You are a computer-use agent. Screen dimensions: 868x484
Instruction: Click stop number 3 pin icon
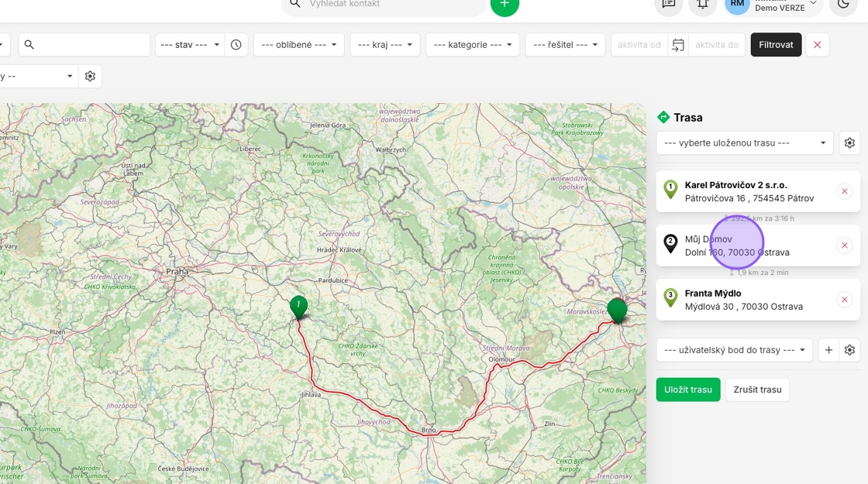click(670, 297)
